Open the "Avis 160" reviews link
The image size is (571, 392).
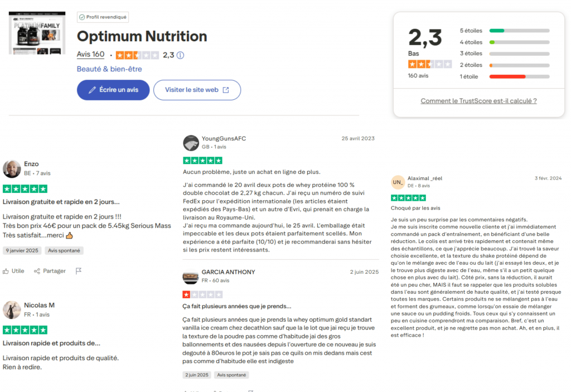[91, 55]
